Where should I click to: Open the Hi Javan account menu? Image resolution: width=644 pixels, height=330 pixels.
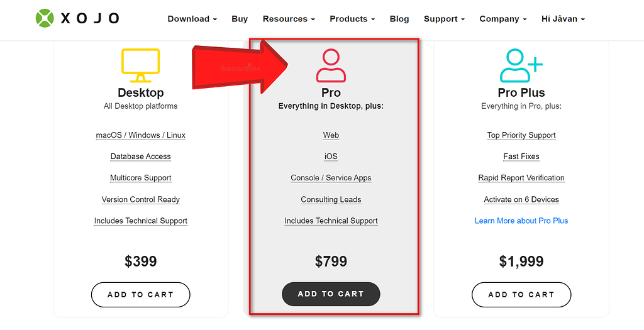coord(563,19)
